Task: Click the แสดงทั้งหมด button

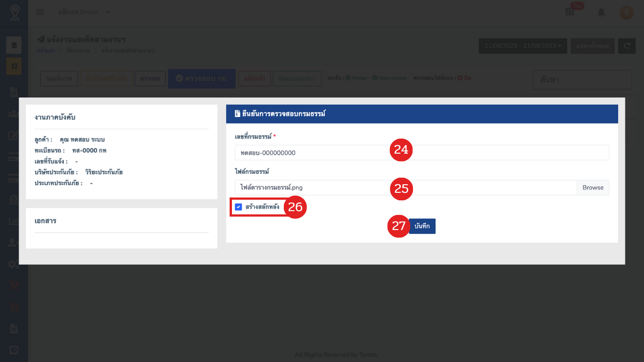Action: click(x=593, y=46)
